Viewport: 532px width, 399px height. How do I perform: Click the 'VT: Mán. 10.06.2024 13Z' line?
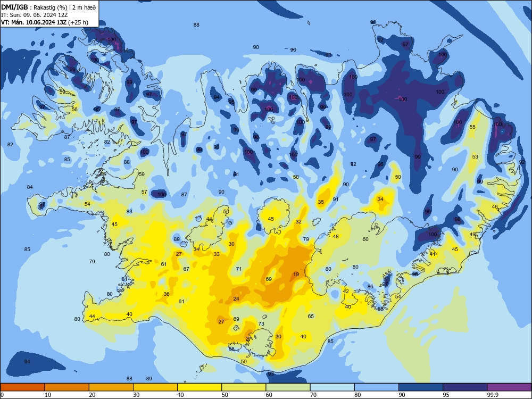pos(34,22)
